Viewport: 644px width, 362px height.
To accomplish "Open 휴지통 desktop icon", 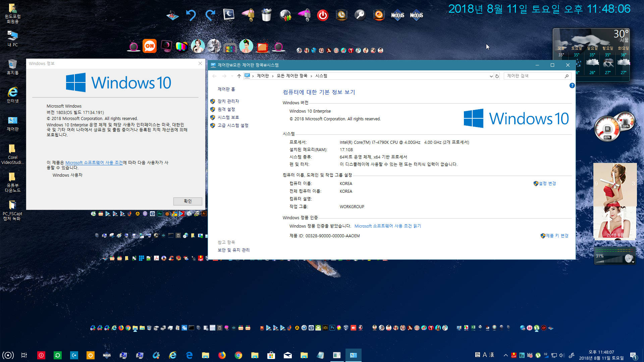I will point(12,67).
